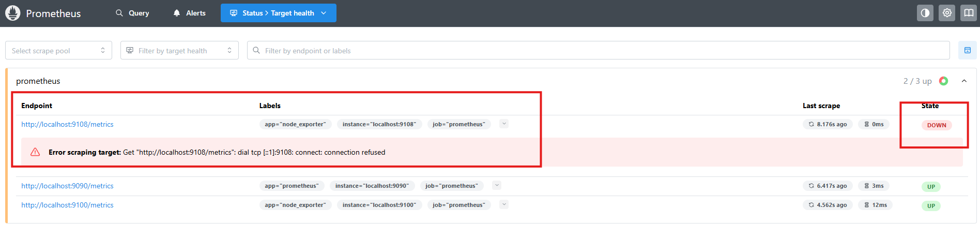Expand labels for the localhost:9100 target
The width and height of the screenshot is (980, 238).
504,204
